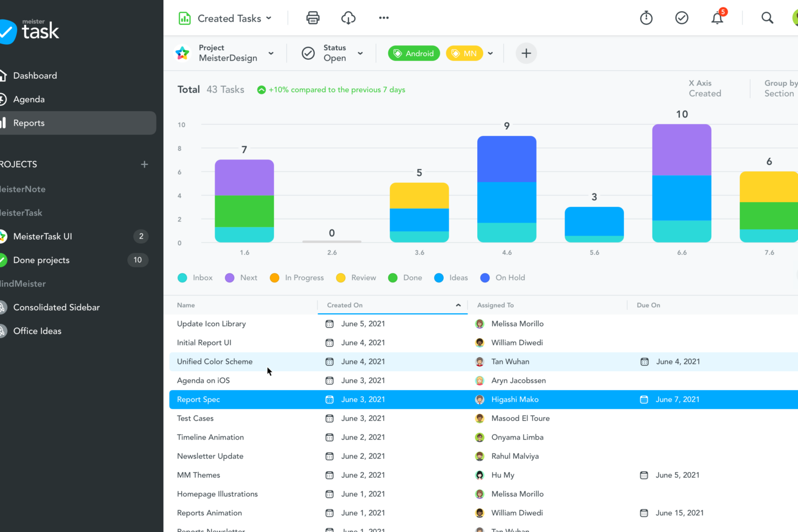Click the print report icon
The height and width of the screenshot is (532, 798).
tap(313, 18)
